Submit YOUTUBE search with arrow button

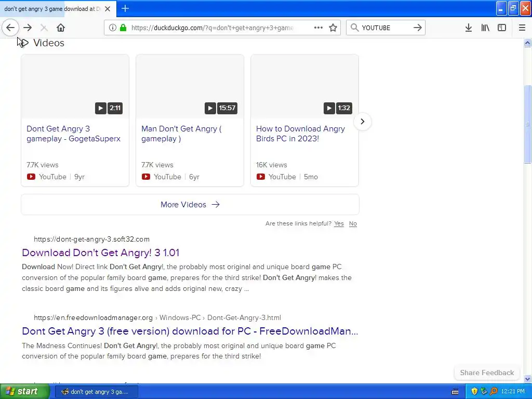click(x=418, y=28)
